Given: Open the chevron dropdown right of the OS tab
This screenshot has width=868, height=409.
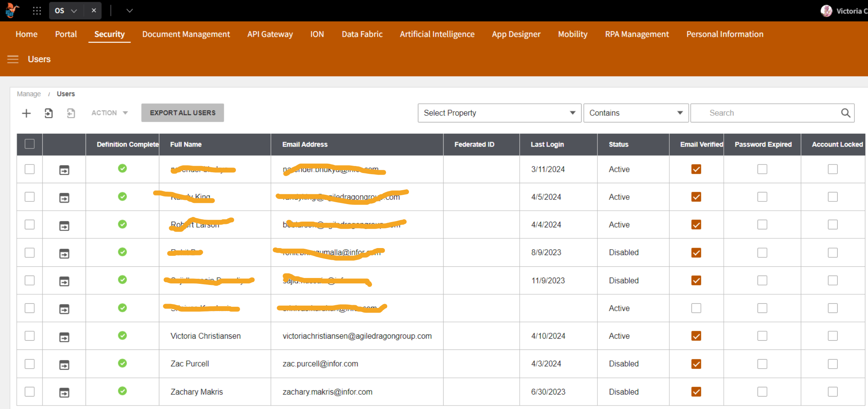Looking at the screenshot, I should pyautogui.click(x=129, y=11).
